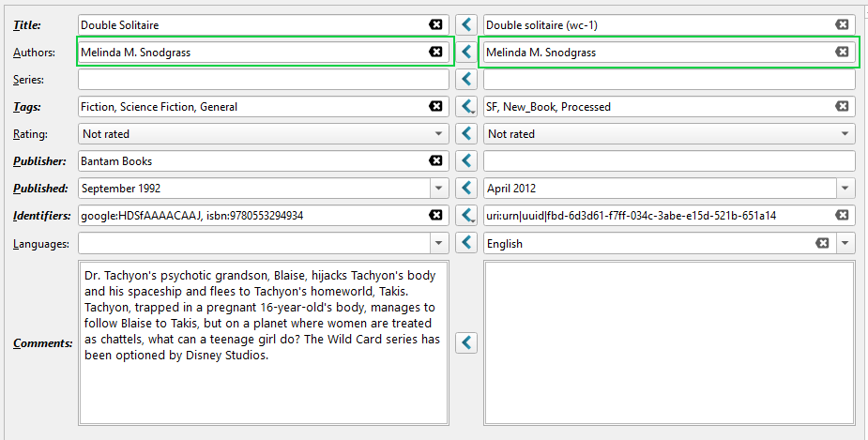This screenshot has width=868, height=440.
Task: Click the left empty Series field
Action: (x=264, y=79)
